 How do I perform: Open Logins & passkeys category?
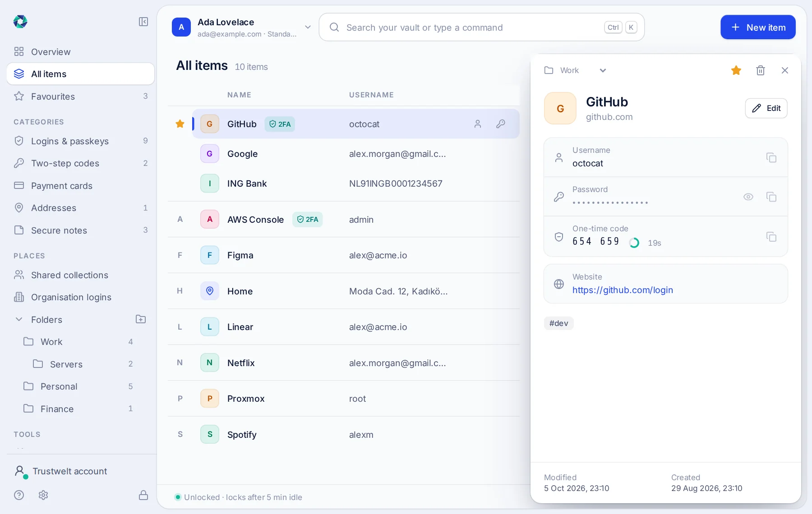tap(80, 141)
